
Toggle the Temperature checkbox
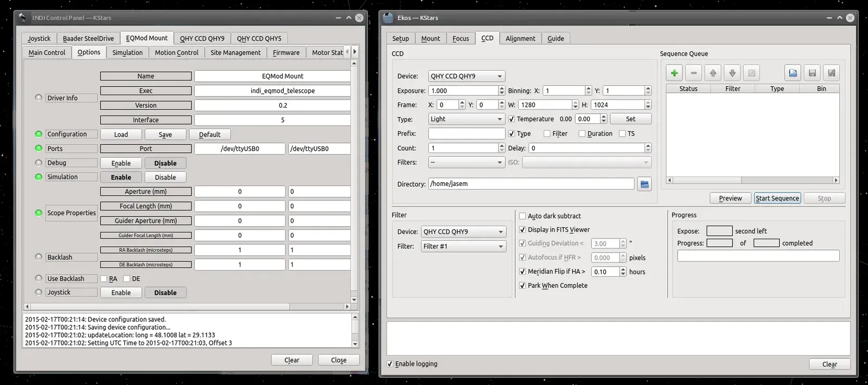point(512,119)
